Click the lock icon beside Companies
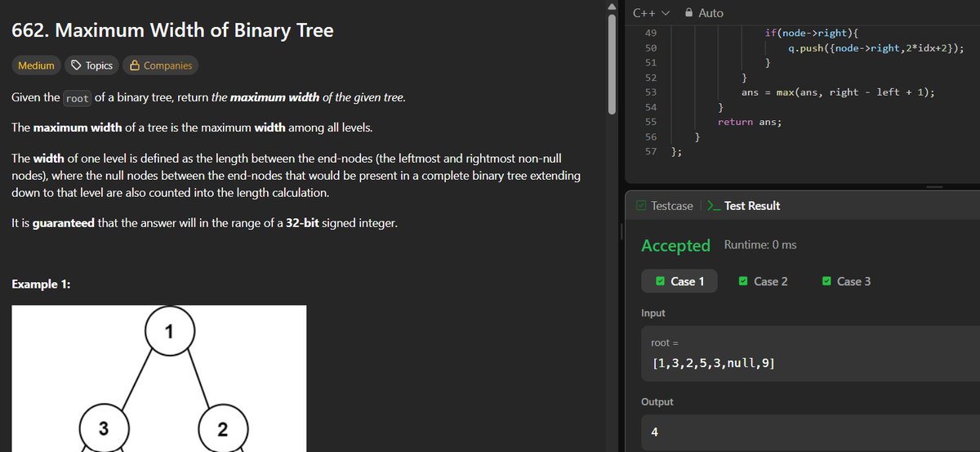The height and width of the screenshot is (452, 980). click(x=135, y=65)
